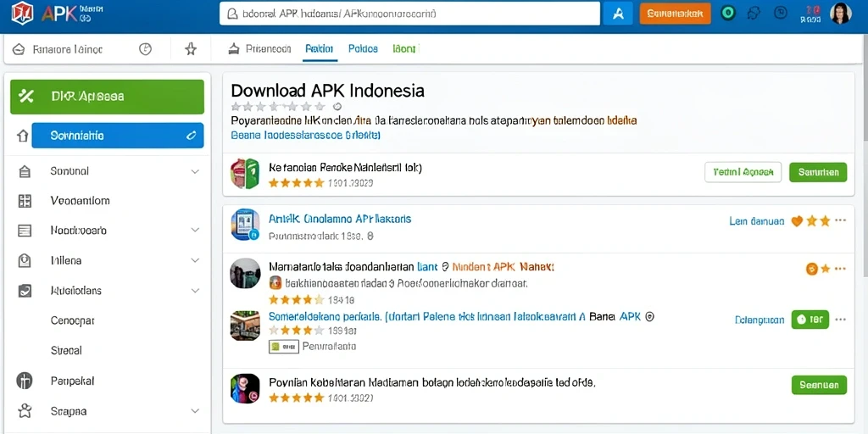Viewport: 868px width, 434px height.
Task: Click the edit icon in Sornniahtie item
Action: click(x=191, y=135)
